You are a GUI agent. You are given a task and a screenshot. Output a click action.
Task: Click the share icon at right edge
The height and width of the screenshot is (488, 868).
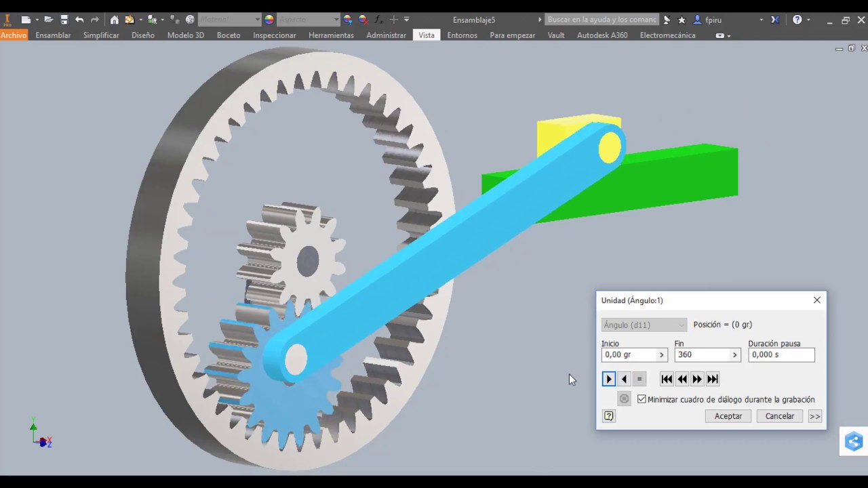coord(854,442)
